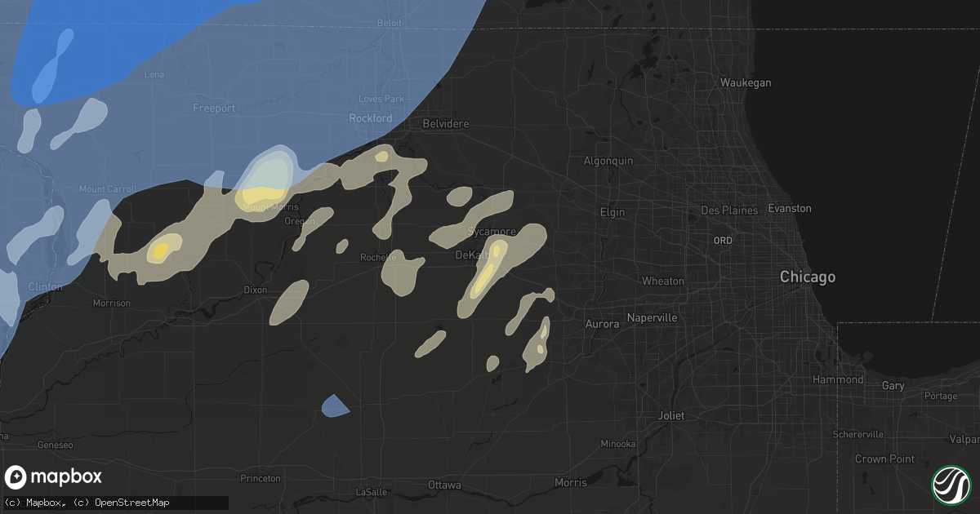Click the DeKalb label
Image resolution: width=980 pixels, height=514 pixels.
click(473, 255)
